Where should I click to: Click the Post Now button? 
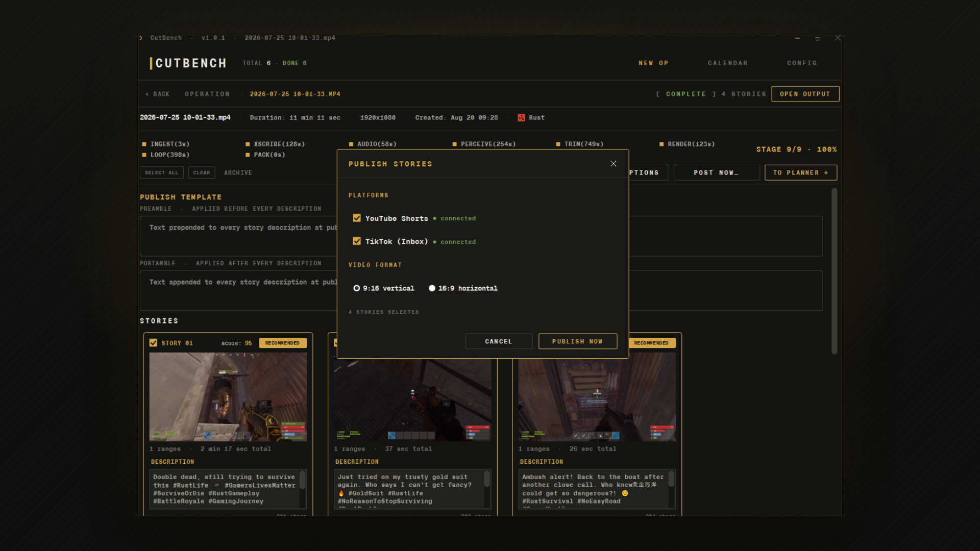point(716,172)
